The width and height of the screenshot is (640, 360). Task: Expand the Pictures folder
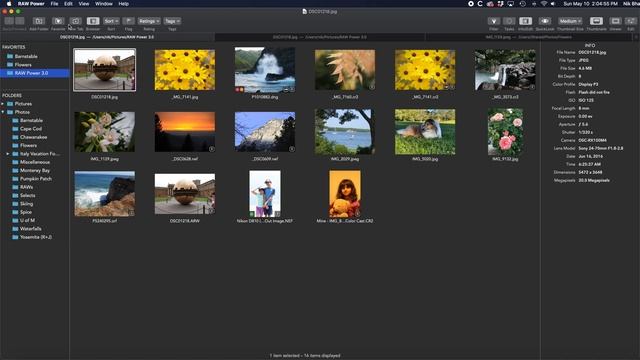click(x=3, y=104)
